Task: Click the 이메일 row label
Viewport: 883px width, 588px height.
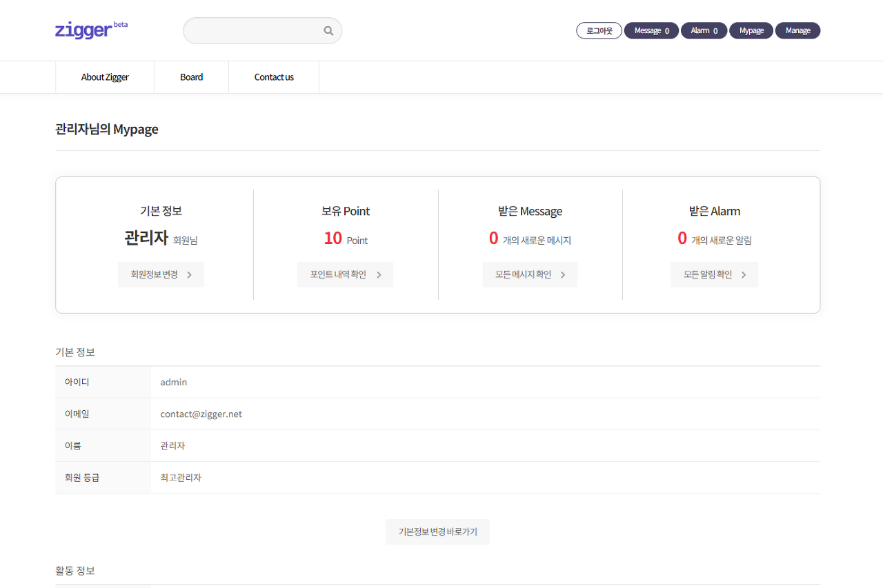Action: tap(77, 414)
